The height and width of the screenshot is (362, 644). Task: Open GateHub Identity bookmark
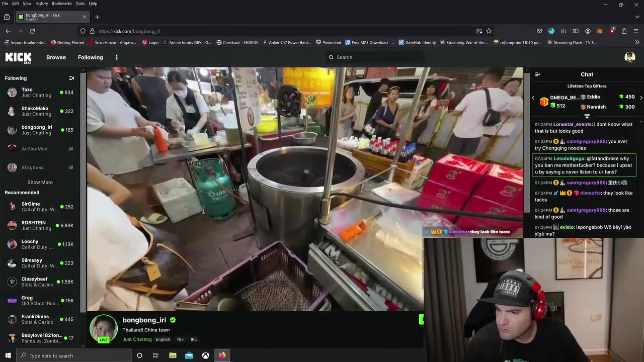coord(417,43)
